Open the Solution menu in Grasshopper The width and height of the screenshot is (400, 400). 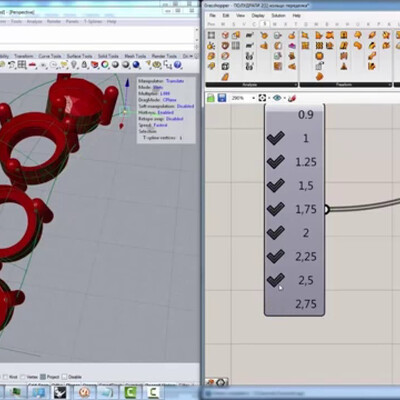(278, 15)
